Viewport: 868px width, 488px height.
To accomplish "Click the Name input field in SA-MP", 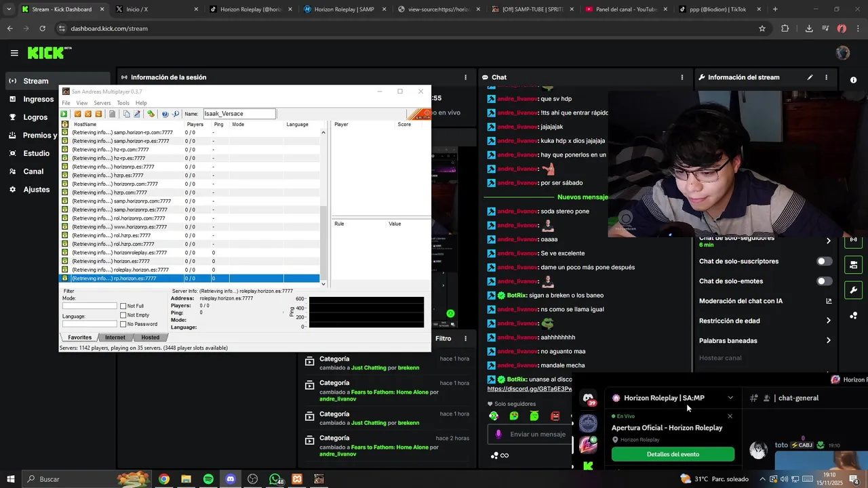I will (x=239, y=114).
